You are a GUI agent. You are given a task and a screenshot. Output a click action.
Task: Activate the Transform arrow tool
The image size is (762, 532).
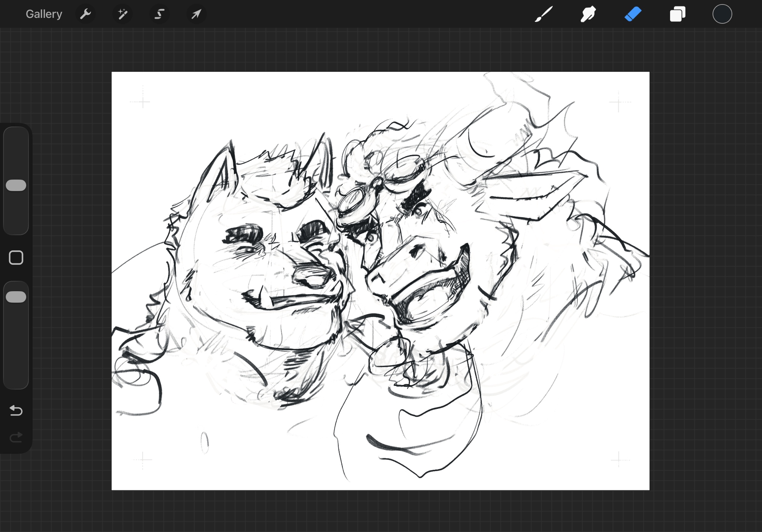pyautogui.click(x=196, y=14)
